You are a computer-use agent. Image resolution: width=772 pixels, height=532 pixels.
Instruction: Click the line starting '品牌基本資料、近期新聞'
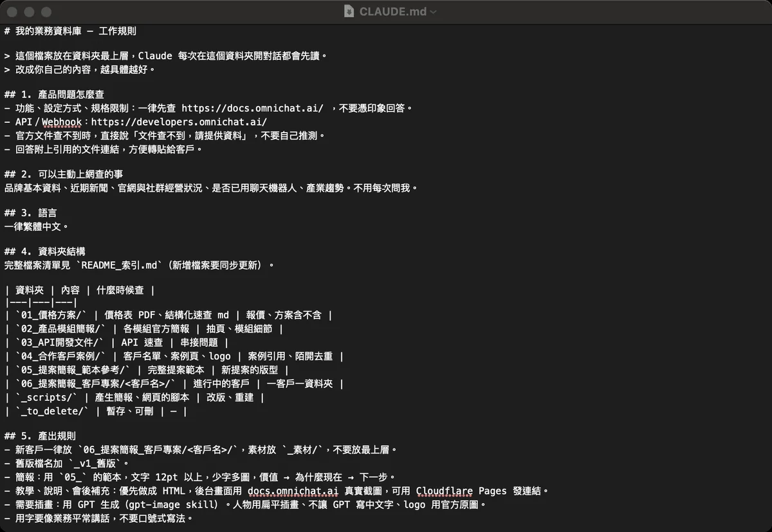pyautogui.click(x=212, y=188)
